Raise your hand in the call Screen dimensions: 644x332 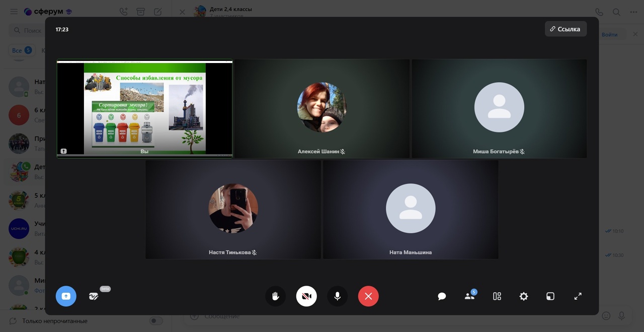[x=276, y=296]
